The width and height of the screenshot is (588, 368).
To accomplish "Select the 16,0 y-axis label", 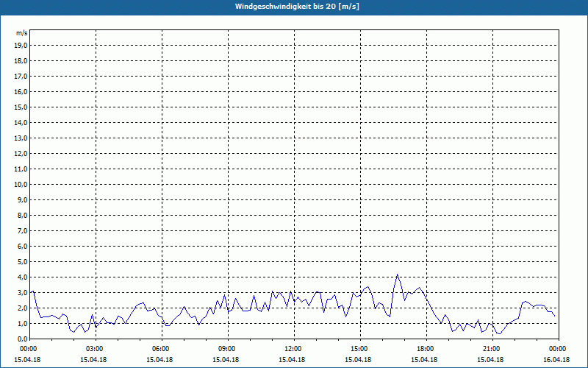I will (21, 91).
